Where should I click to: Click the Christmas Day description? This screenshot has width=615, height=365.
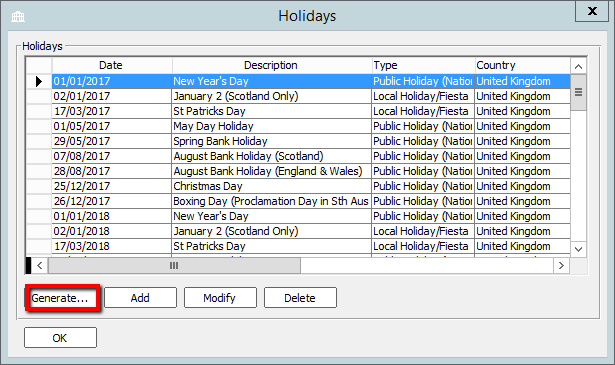point(272,186)
